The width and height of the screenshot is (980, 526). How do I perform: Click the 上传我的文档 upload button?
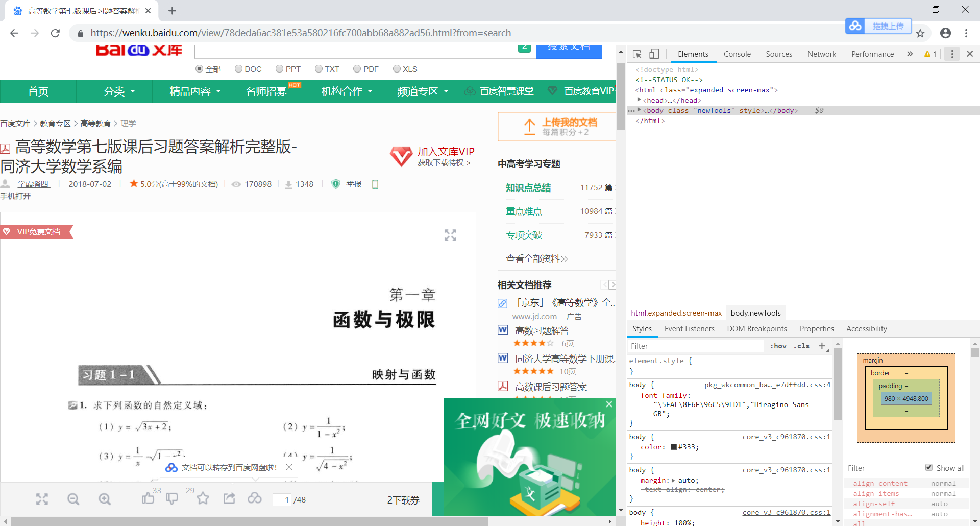pyautogui.click(x=557, y=127)
